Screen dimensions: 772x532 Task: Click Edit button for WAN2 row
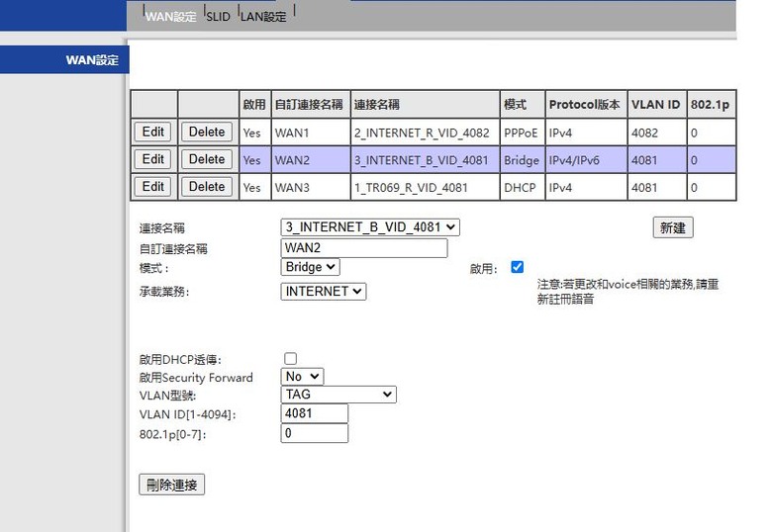tap(153, 159)
